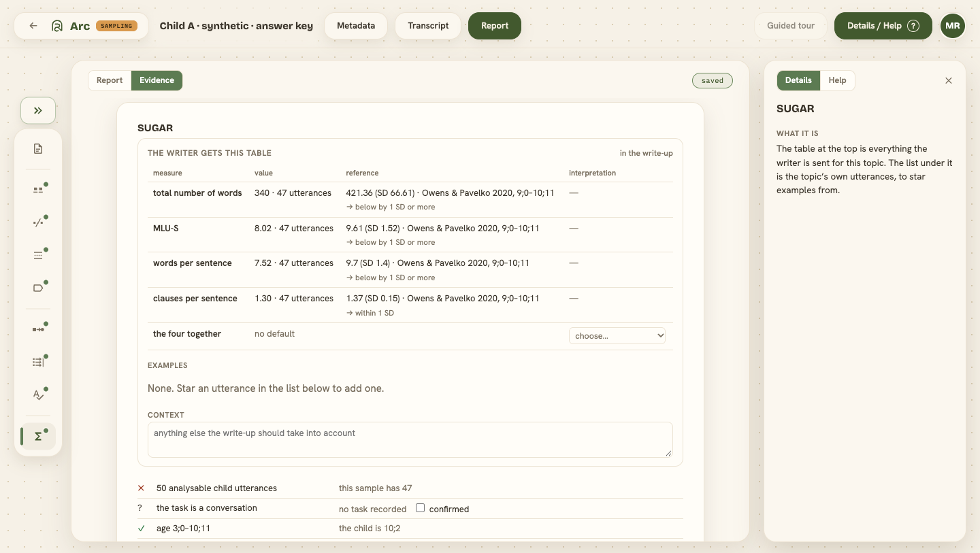The image size is (980, 553).
Task: Open the document page icon in sidebar
Action: 38,149
